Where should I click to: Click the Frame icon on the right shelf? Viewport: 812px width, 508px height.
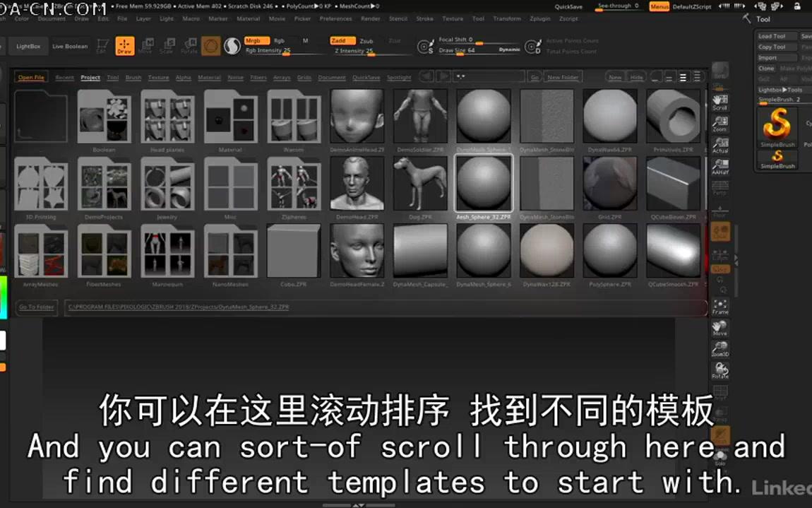(720, 305)
